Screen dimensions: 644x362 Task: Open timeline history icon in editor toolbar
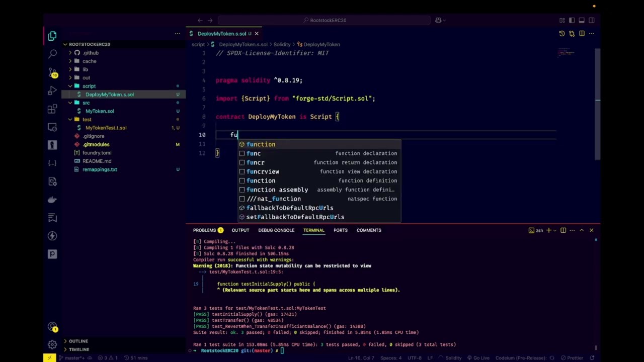click(562, 34)
